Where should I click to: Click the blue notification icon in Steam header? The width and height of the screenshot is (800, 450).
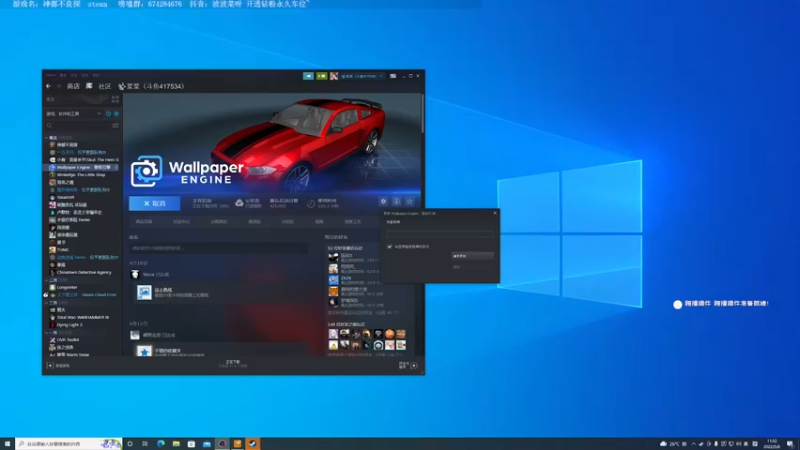(x=308, y=76)
